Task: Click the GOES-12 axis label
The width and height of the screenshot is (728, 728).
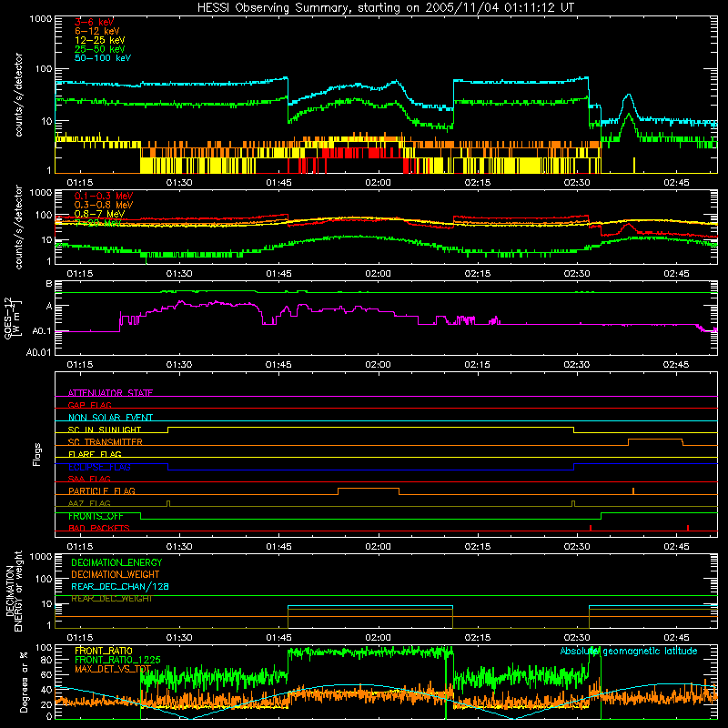Action: [x=13, y=318]
